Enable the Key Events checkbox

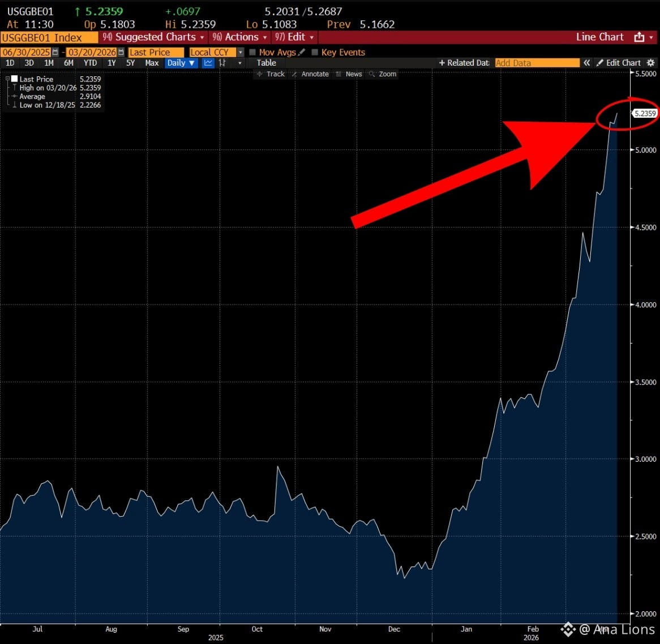point(315,52)
